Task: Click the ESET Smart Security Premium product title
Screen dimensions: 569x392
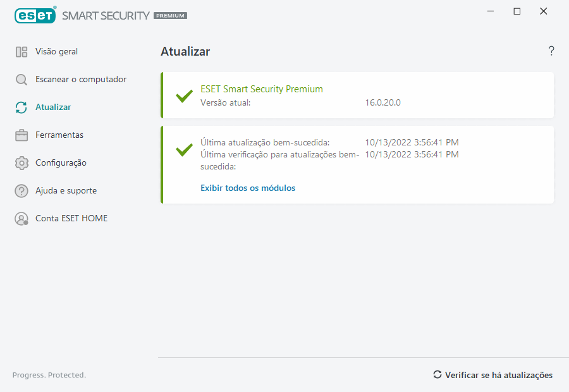Action: 261,89
